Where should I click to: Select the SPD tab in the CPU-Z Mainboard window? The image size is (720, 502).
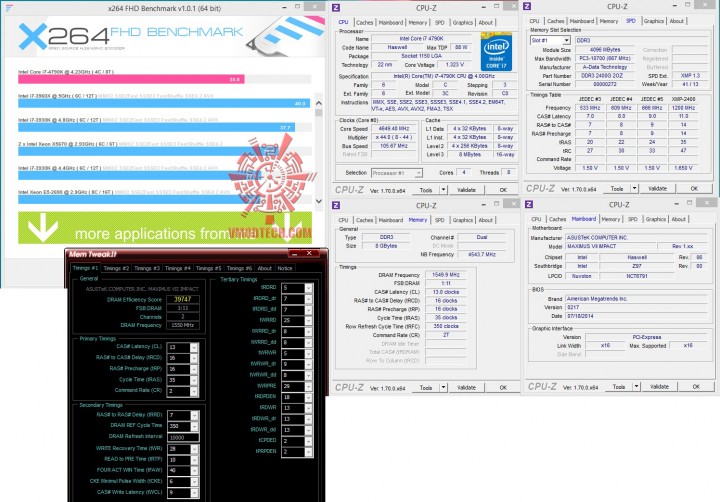pyautogui.click(x=632, y=219)
